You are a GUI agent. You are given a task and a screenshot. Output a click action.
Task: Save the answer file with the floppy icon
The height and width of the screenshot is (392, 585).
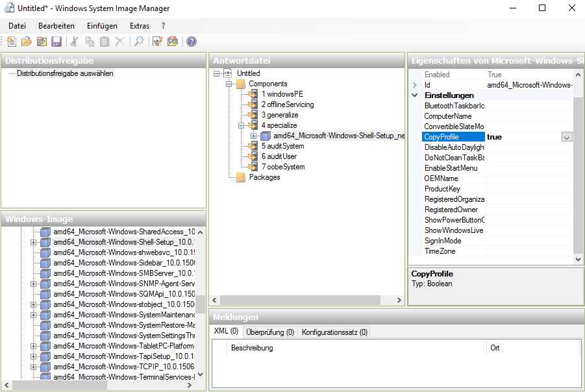pos(56,42)
